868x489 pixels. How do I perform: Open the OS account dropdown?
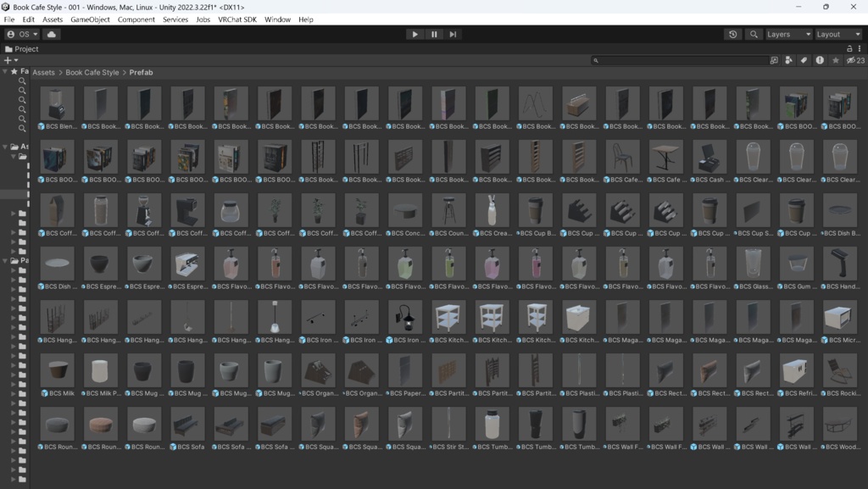click(x=22, y=34)
